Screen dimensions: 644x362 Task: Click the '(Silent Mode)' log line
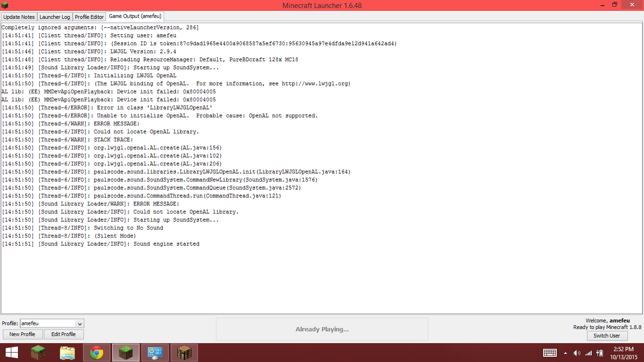coord(69,236)
